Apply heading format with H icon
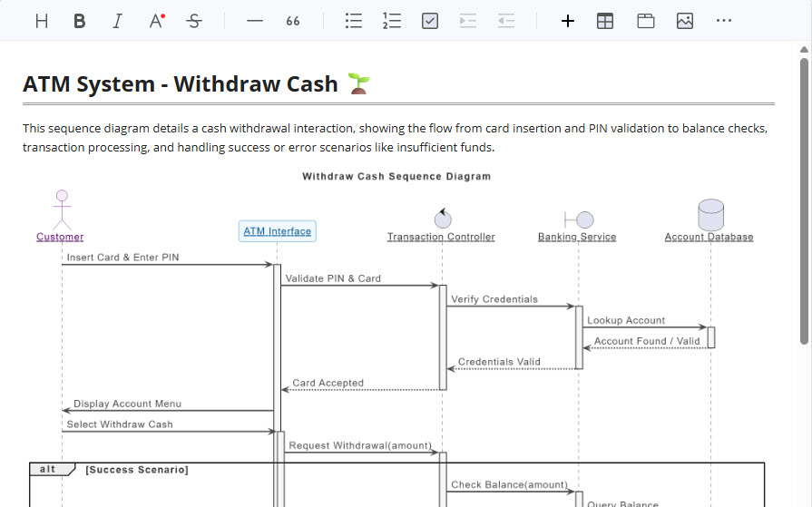 point(42,21)
